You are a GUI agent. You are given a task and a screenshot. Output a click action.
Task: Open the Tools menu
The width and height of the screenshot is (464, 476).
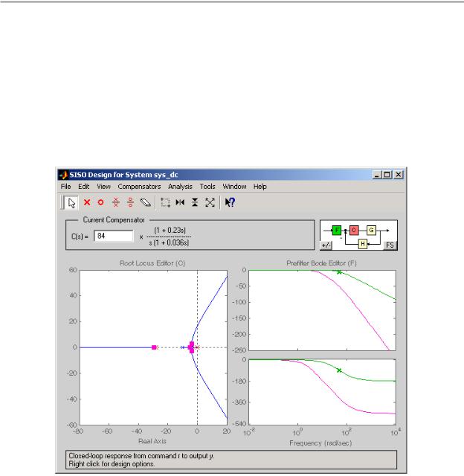(207, 187)
